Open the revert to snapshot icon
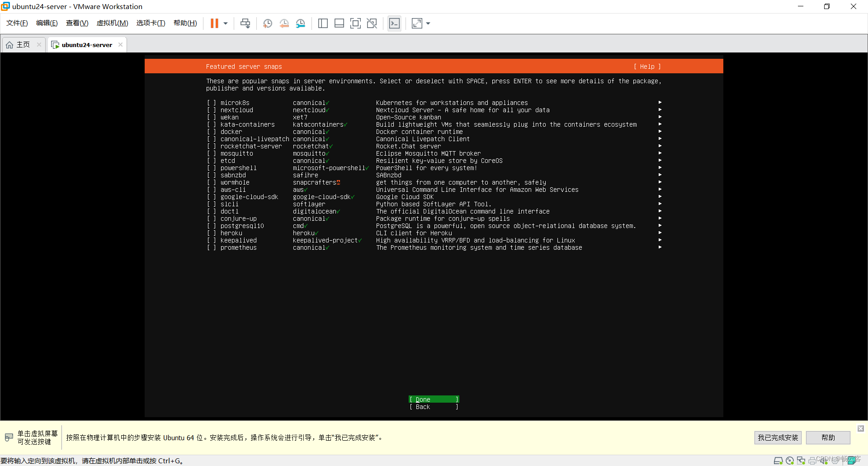 tap(284, 24)
